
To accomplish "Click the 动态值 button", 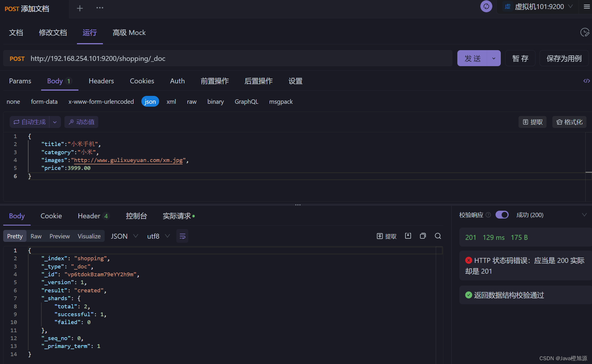I will click(81, 122).
